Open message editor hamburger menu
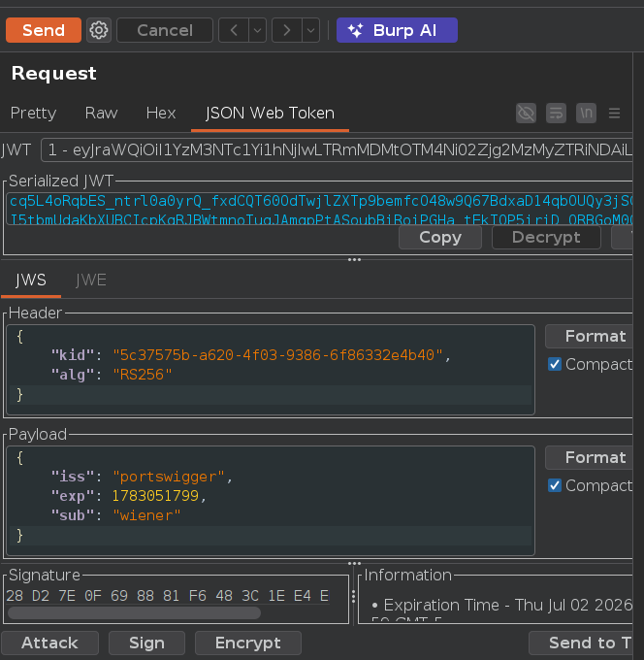This screenshot has height=660, width=644. tap(615, 113)
